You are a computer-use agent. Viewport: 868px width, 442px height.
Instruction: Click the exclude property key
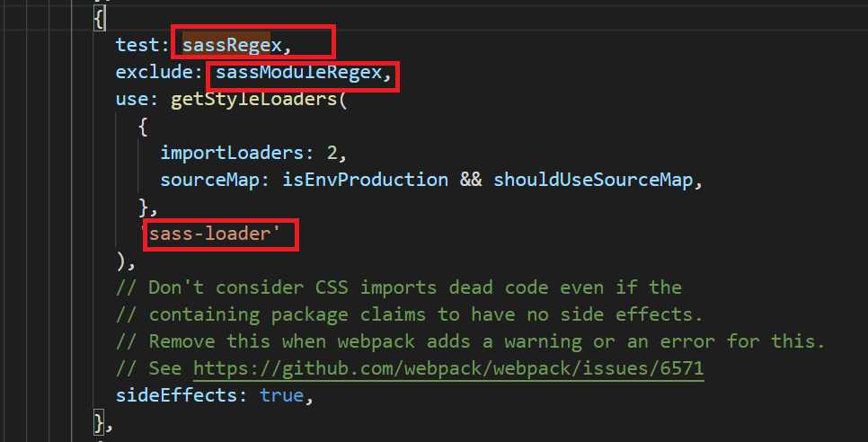pos(155,72)
